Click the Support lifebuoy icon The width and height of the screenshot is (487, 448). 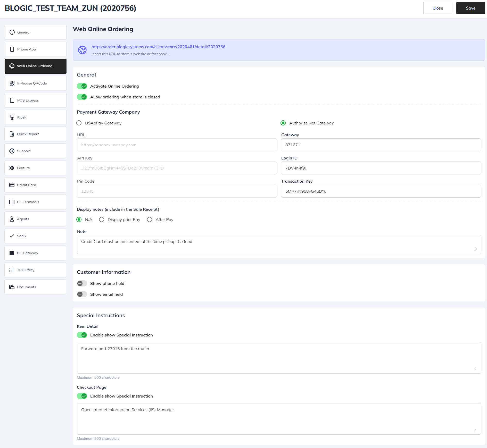(x=12, y=151)
